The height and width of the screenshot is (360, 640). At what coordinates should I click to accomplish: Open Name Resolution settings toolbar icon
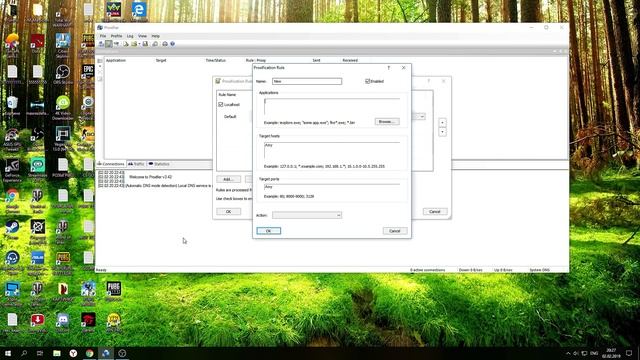point(116,44)
